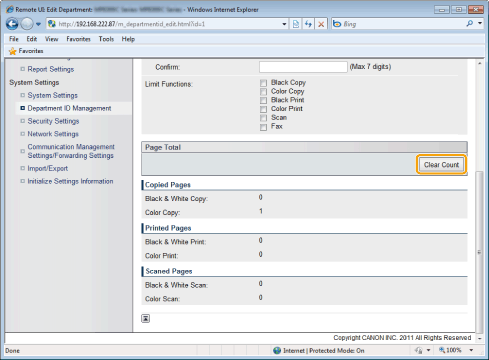Open the recent pages dropdown arrow

[38, 24]
